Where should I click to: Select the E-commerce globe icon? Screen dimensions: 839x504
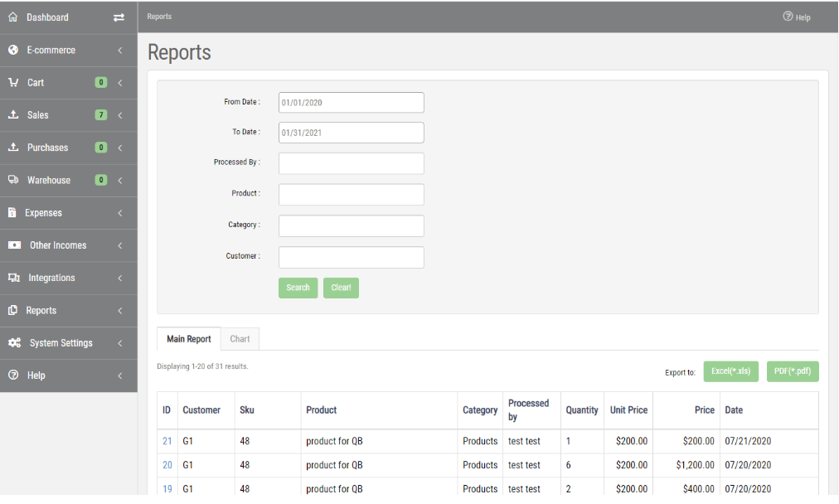(x=12, y=50)
